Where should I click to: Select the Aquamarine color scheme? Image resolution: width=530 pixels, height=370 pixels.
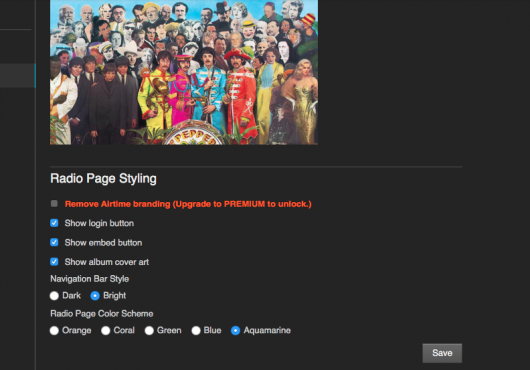click(236, 330)
